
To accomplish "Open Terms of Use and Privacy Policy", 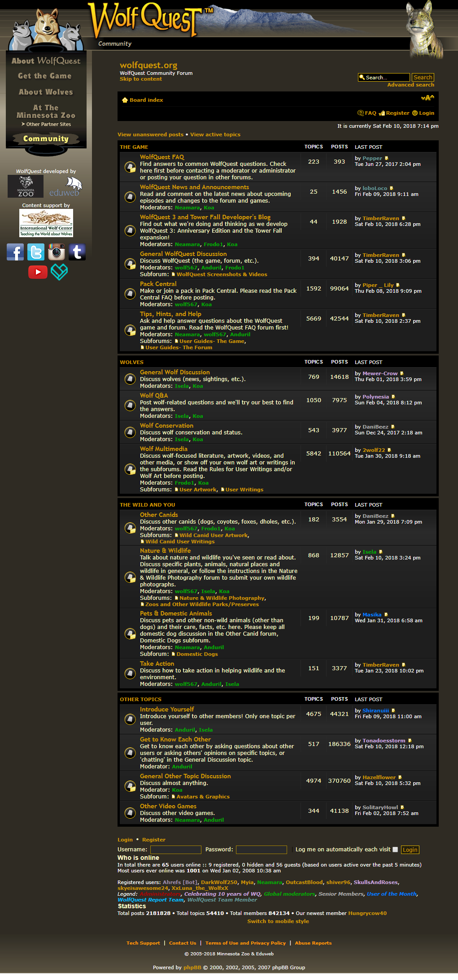I will (x=245, y=943).
